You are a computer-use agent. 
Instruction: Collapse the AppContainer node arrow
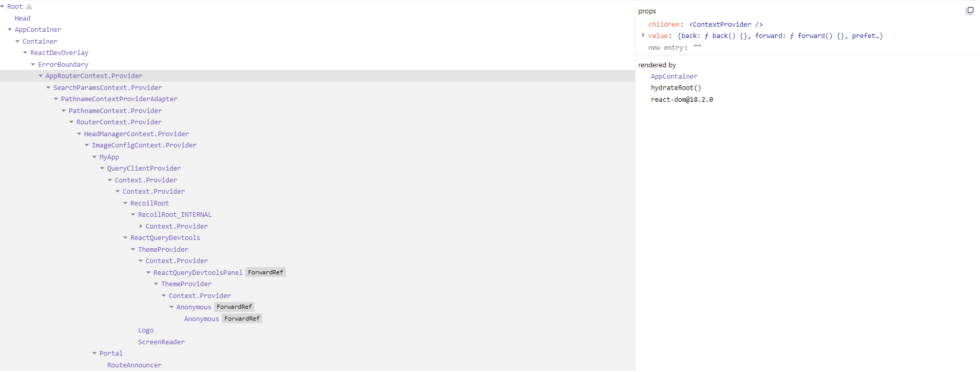[x=10, y=29]
